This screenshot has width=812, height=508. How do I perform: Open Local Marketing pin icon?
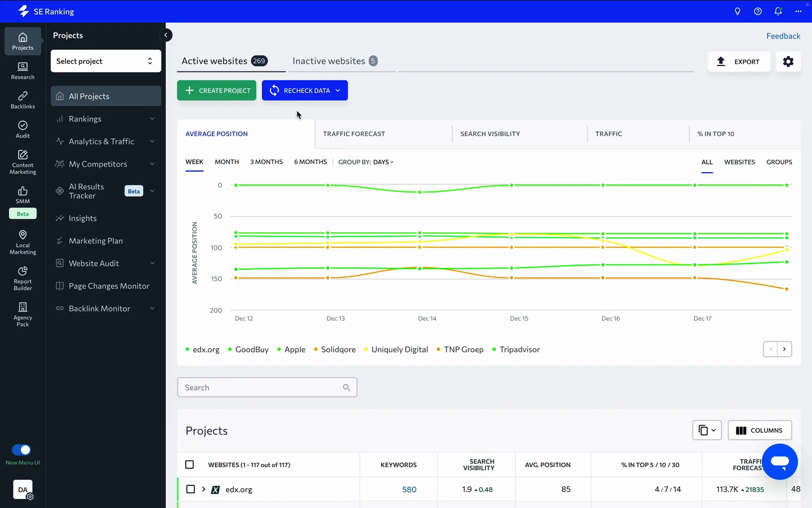[x=23, y=242]
